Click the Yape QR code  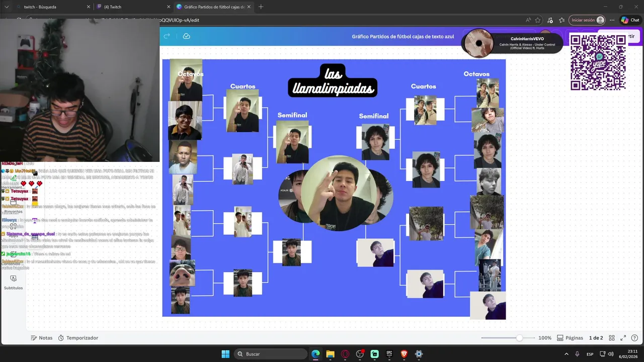(x=598, y=62)
